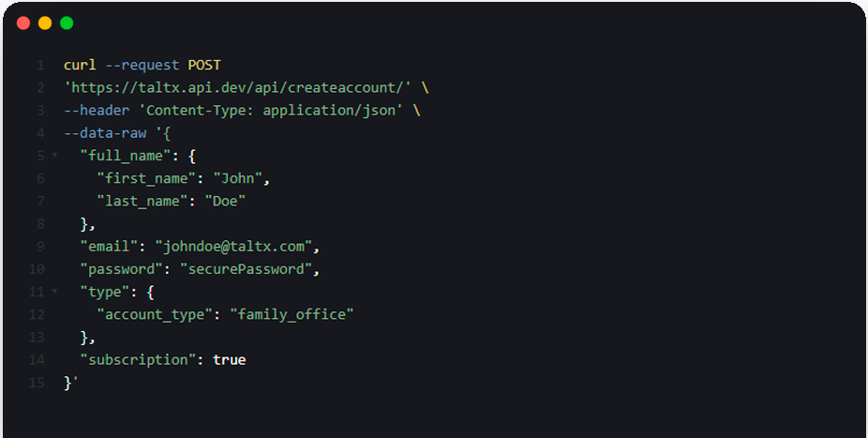The image size is (868, 438).
Task: Click the POST keyword on line one
Action: [204, 65]
